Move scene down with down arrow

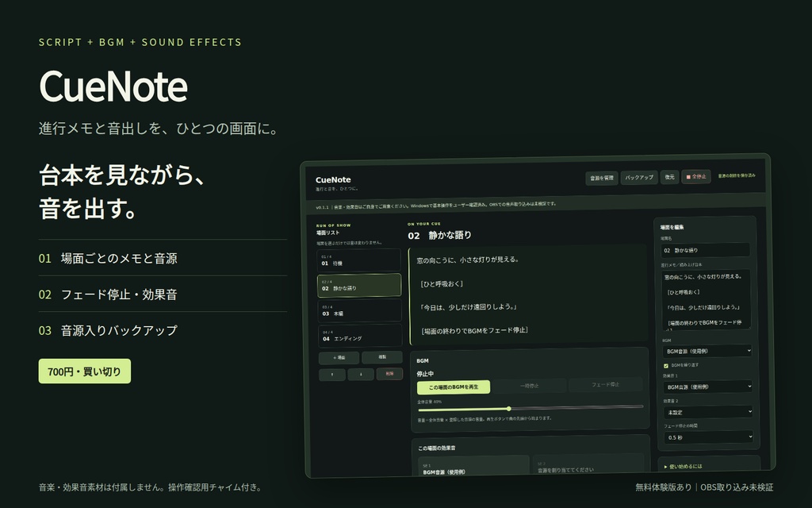click(x=361, y=374)
